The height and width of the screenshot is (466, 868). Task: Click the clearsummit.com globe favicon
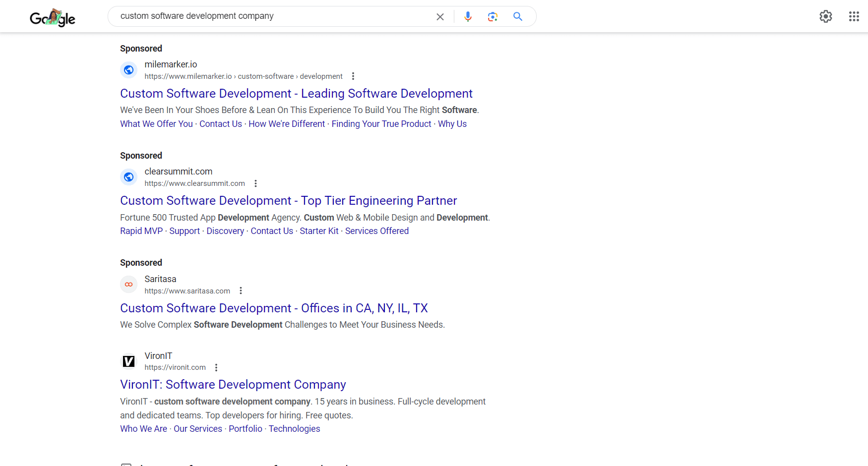pyautogui.click(x=129, y=177)
